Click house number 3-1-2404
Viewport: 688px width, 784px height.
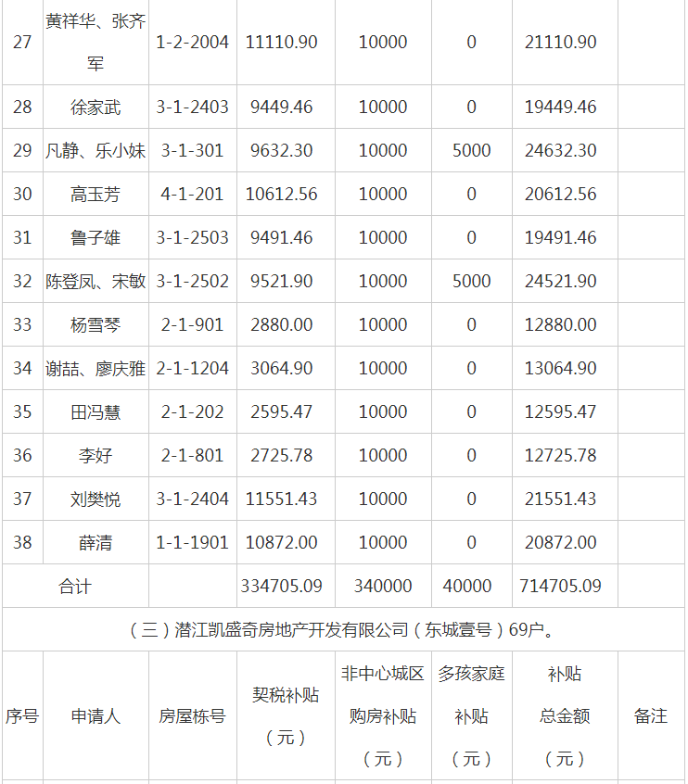[x=193, y=499]
